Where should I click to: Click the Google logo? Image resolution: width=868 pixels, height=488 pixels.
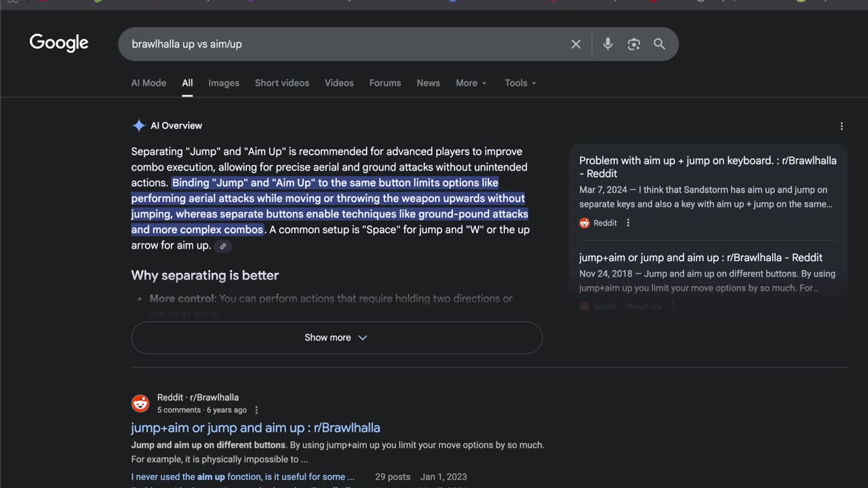[59, 43]
